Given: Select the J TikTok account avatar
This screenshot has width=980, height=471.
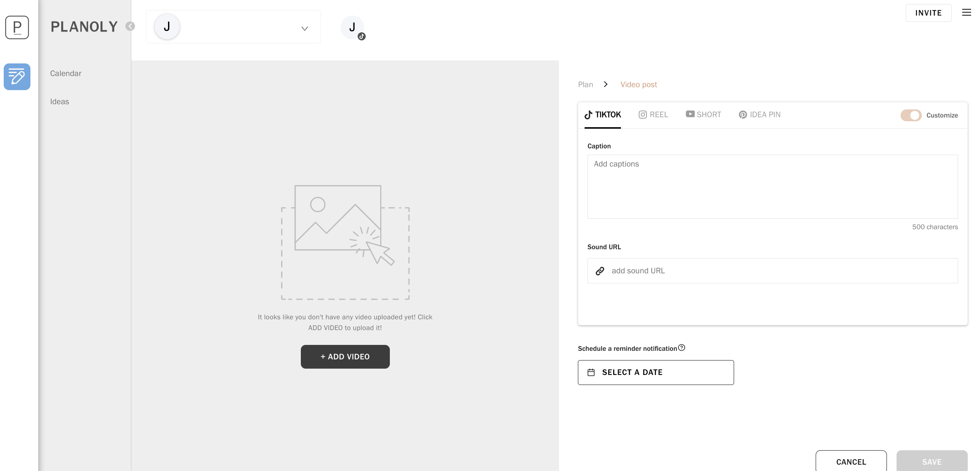Looking at the screenshot, I should pos(353,27).
